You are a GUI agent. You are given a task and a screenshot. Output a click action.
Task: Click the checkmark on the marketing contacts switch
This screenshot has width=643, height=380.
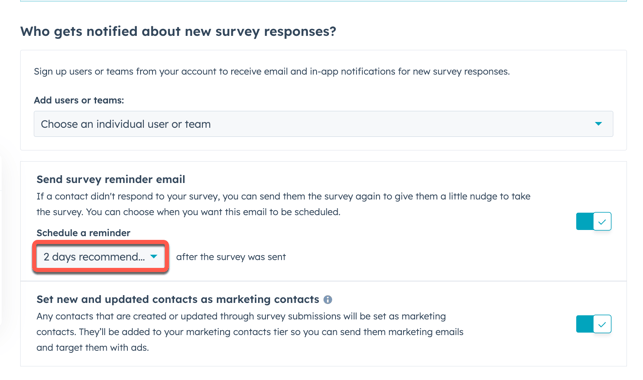(602, 324)
